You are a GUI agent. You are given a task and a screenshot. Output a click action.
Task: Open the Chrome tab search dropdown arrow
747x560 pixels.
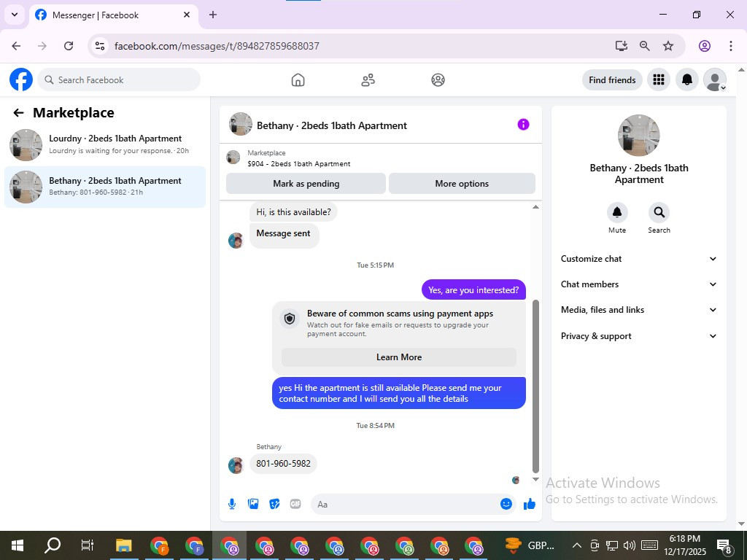15,15
